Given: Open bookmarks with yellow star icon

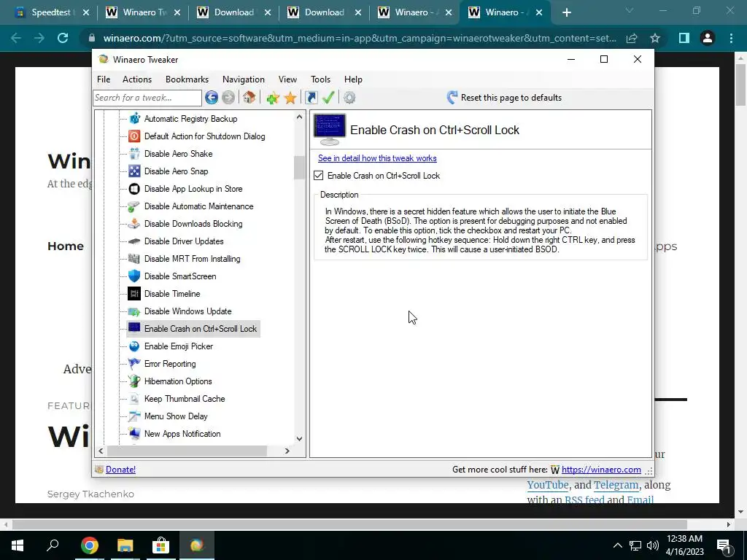Looking at the screenshot, I should coord(290,98).
